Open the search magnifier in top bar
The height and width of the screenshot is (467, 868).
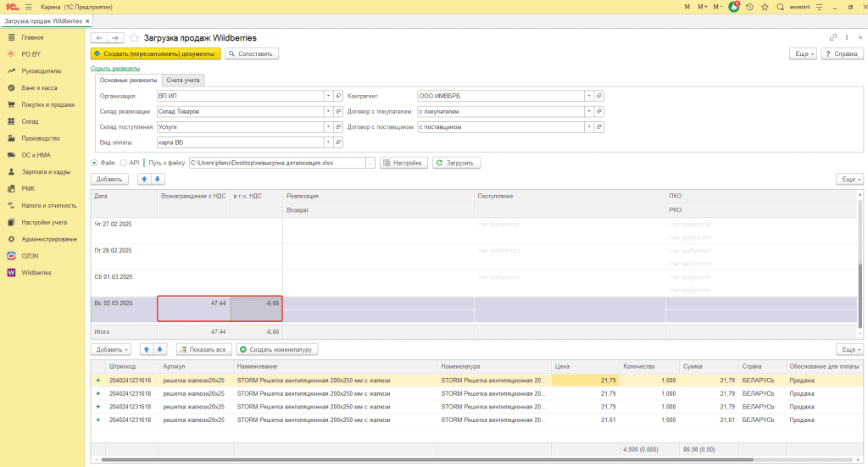pos(780,7)
